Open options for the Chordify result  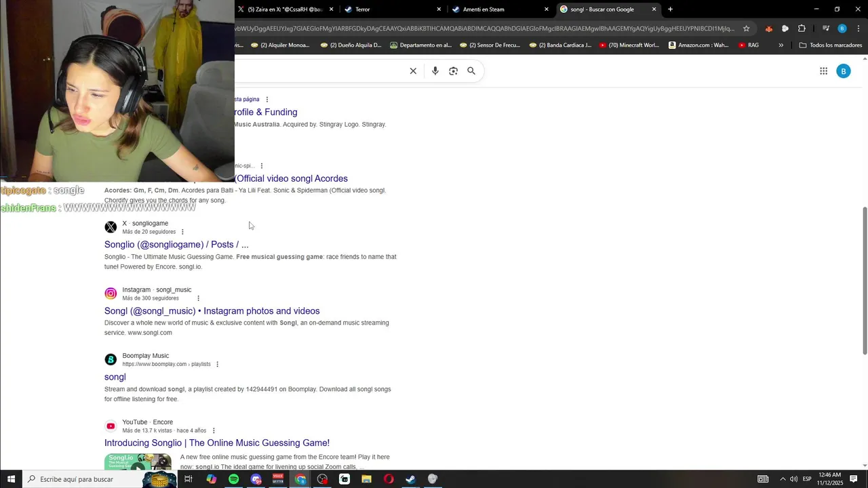(262, 166)
